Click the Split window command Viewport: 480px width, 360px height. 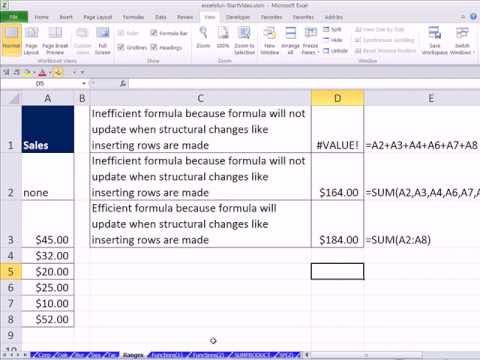[332, 30]
